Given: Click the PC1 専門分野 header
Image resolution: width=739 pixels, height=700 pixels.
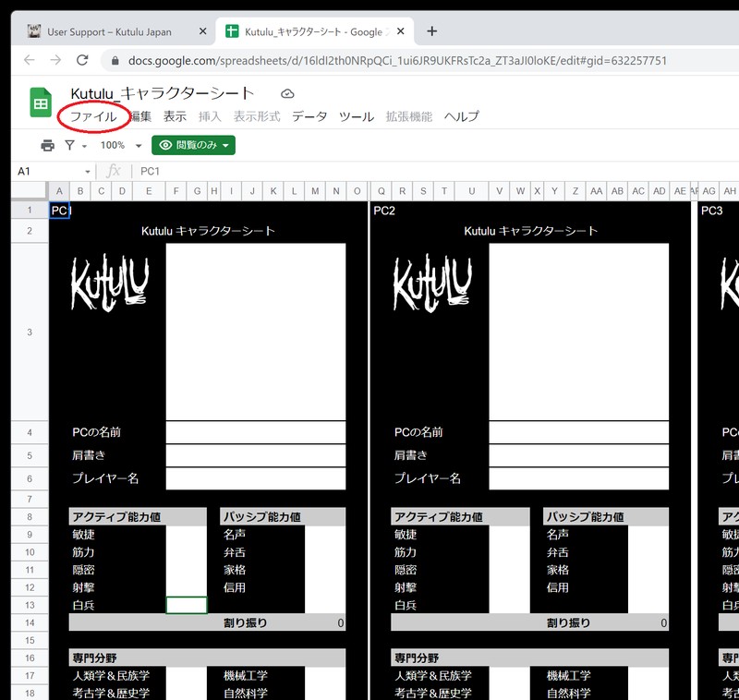Looking at the screenshot, I should coord(207,658).
